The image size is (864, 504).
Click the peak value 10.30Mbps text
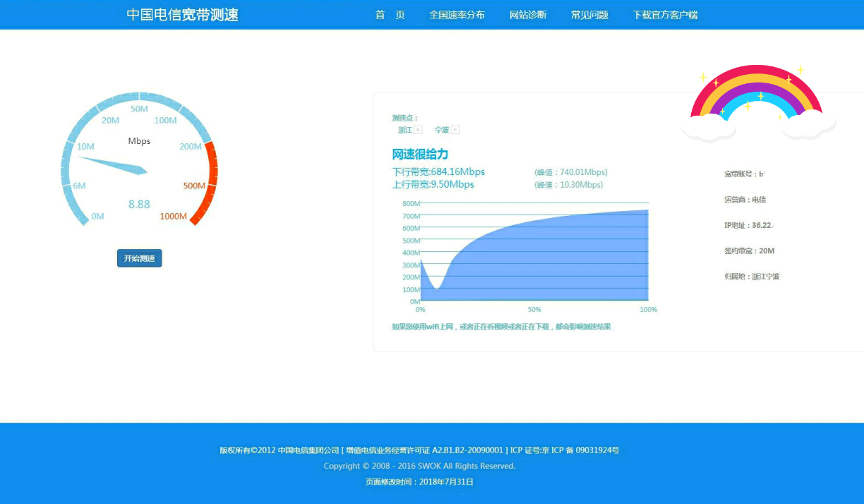(x=569, y=185)
